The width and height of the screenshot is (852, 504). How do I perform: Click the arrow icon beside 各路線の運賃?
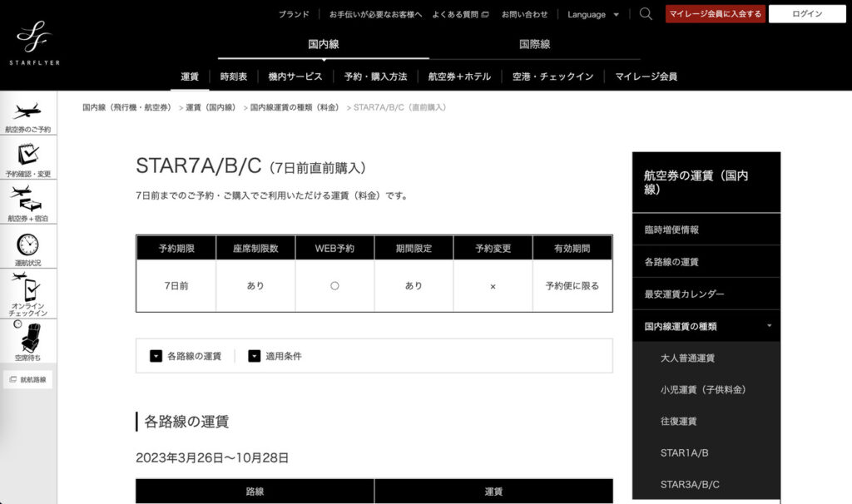coord(156,356)
